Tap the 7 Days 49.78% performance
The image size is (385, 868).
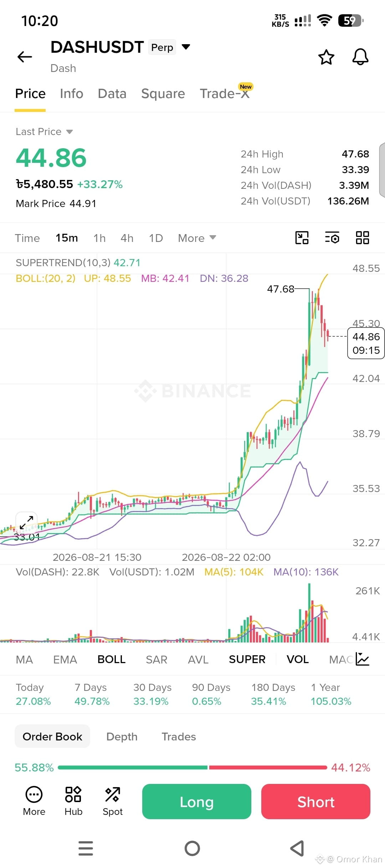coord(92,694)
